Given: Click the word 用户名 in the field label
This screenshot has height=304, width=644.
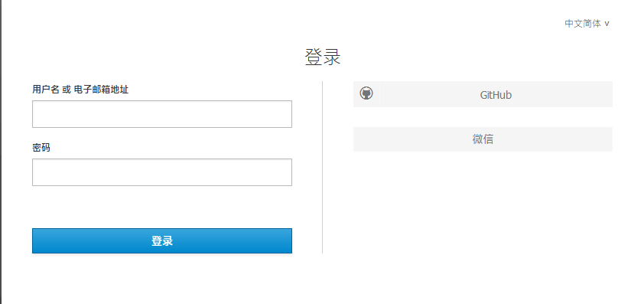Looking at the screenshot, I should 46,90.
